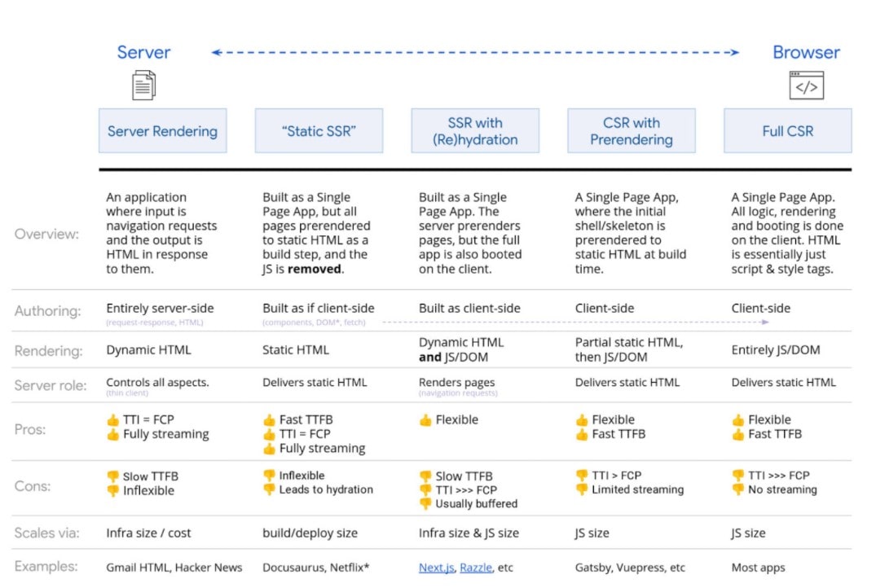Click thumbs-down icon next to Slow TTFB under Server Rendering
This screenshot has height=588, width=876.
113,476
